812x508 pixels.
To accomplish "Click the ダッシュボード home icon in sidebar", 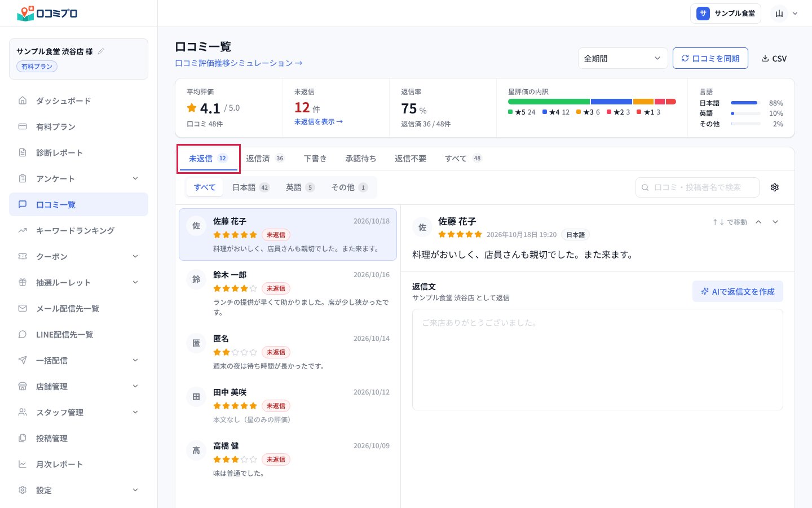I will coord(23,100).
